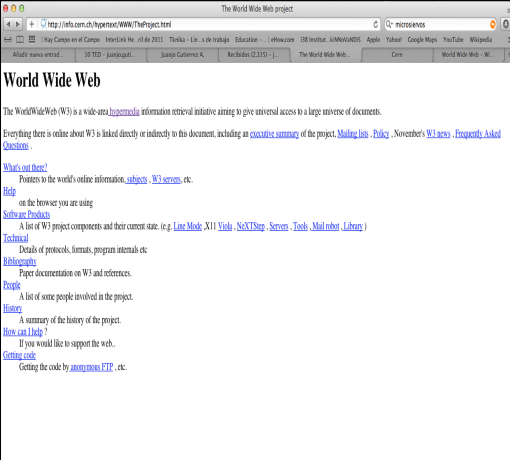Image resolution: width=510 pixels, height=460 pixels.
Task: Switch to the World Wide Web - Wi... tab
Action: [x=468, y=55]
